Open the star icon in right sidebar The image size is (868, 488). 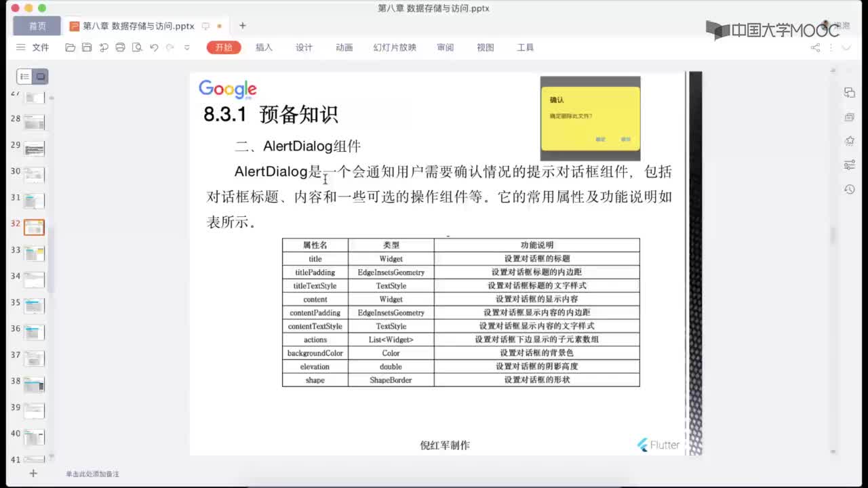tap(849, 141)
